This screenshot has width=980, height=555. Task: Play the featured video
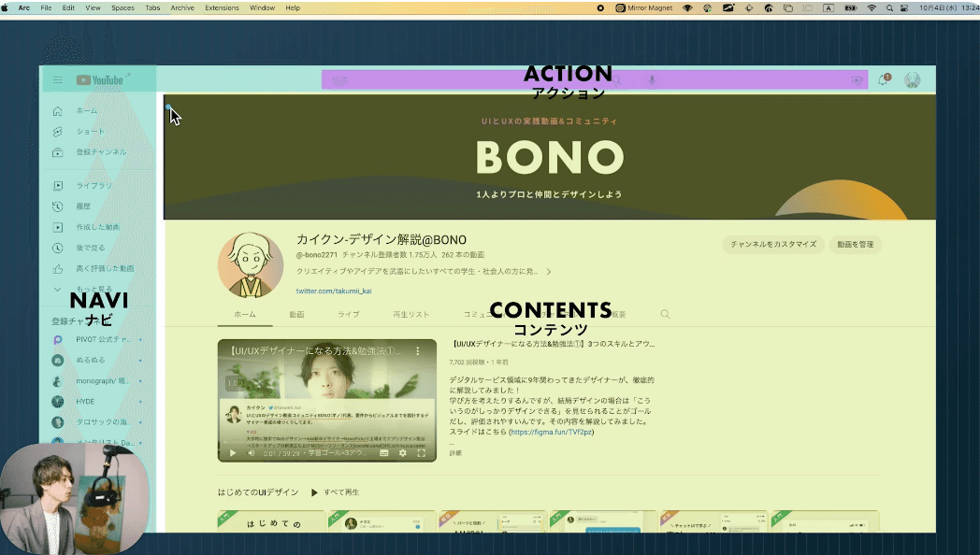233,453
